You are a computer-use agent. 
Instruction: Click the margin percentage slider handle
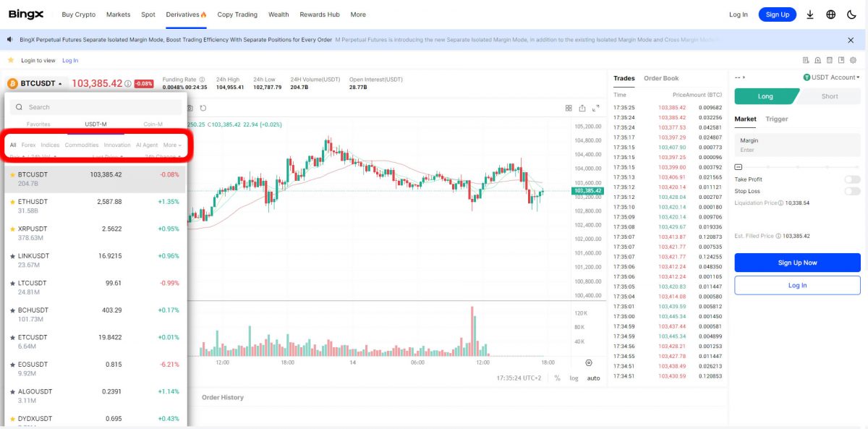(x=738, y=166)
